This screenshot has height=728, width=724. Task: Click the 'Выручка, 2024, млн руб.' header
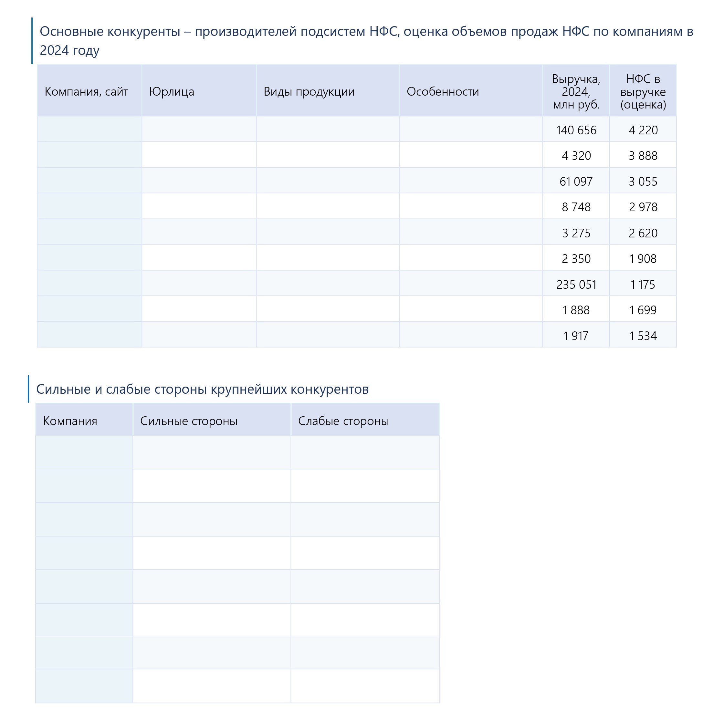(x=575, y=92)
